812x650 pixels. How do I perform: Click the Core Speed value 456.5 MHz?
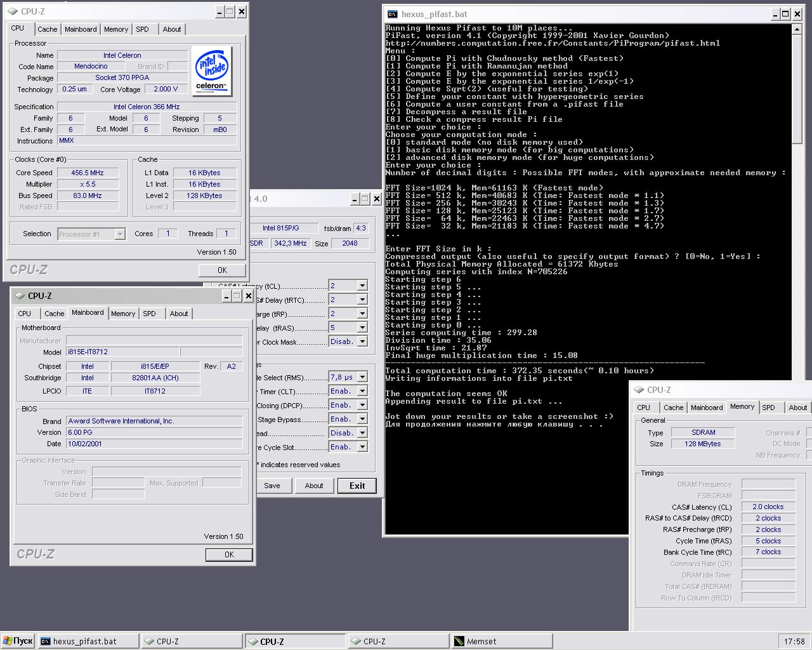[x=88, y=173]
